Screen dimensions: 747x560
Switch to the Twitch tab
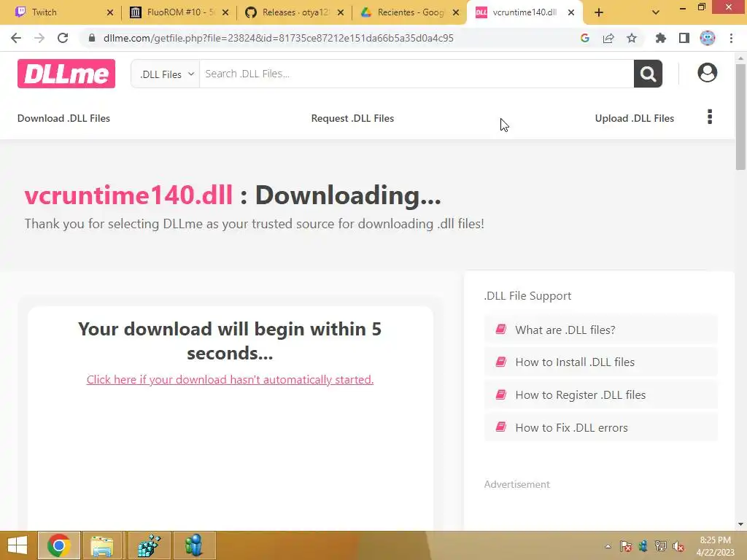tap(57, 12)
